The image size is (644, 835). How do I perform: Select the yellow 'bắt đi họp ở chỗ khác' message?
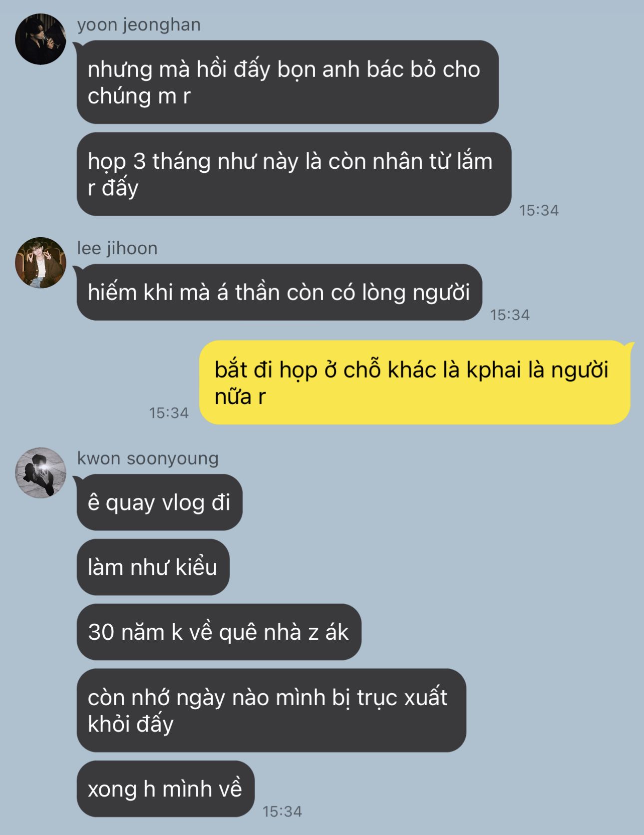(415, 383)
